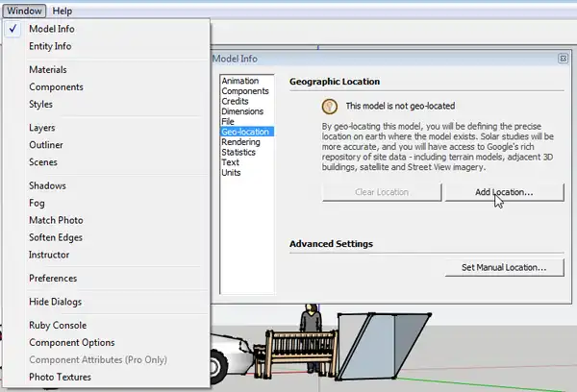Close the Model Info dialog
577x392 pixels.
tap(562, 59)
